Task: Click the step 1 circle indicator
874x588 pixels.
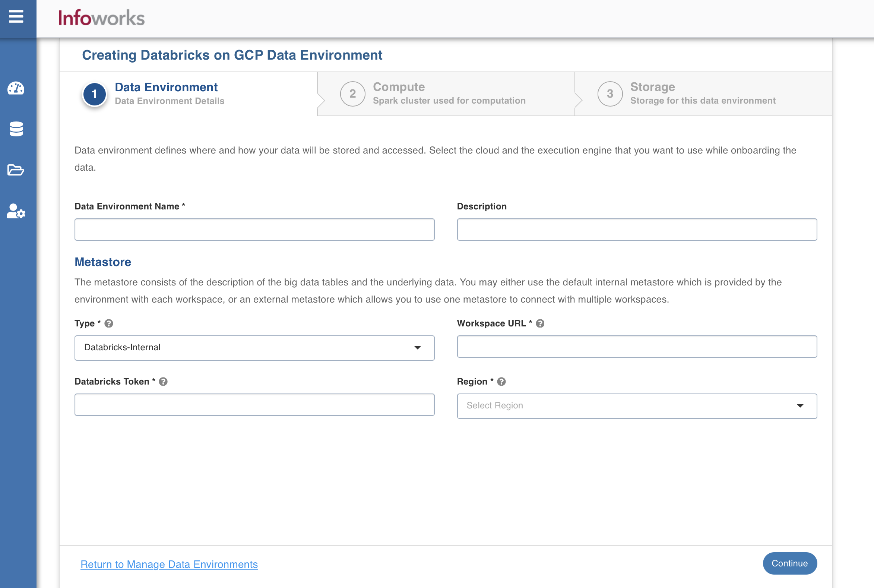Action: coord(95,94)
